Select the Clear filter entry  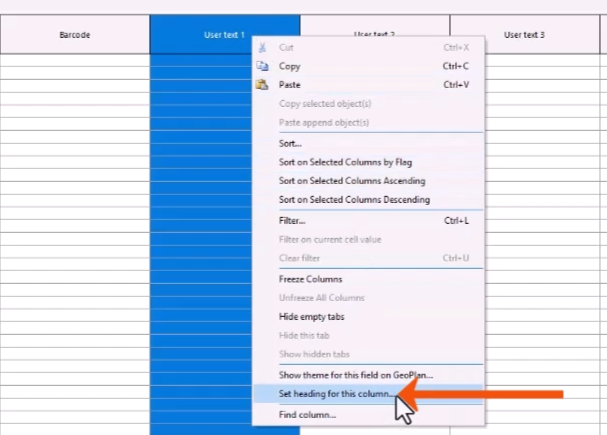tap(368, 258)
